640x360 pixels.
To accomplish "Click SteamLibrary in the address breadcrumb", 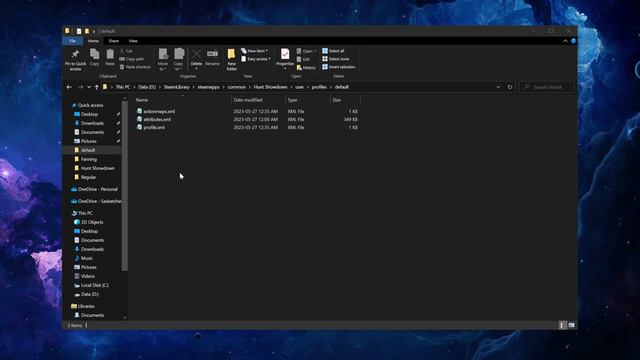I will pos(176,87).
